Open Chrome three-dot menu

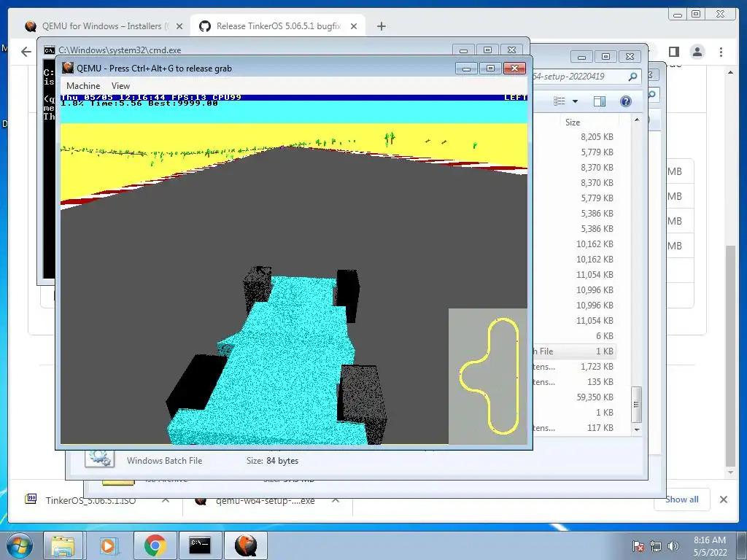point(721,52)
